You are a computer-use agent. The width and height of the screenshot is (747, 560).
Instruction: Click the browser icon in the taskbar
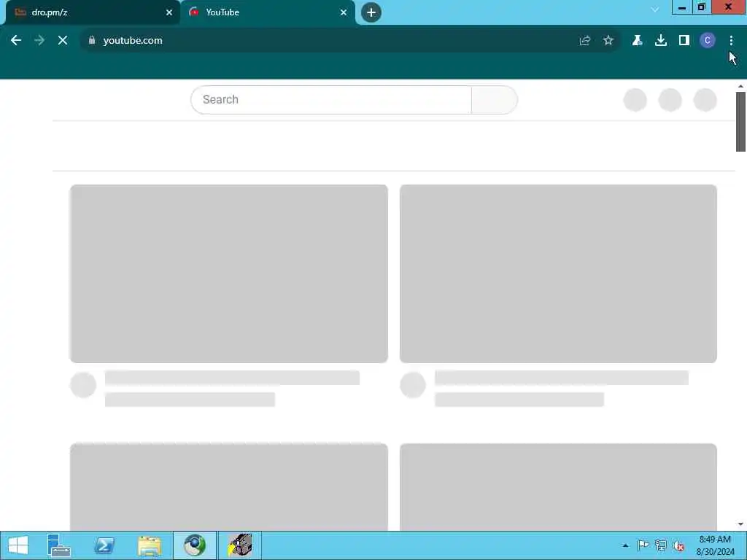click(195, 545)
